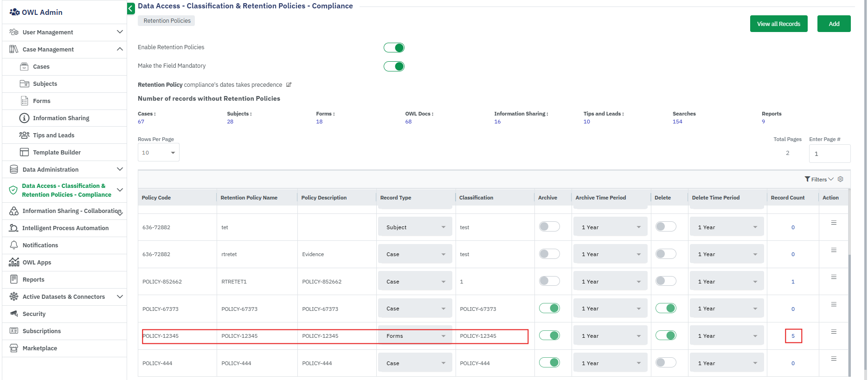Enable Delete toggle for POLICY-444
Screen dimensions: 868x380
(x=665, y=362)
